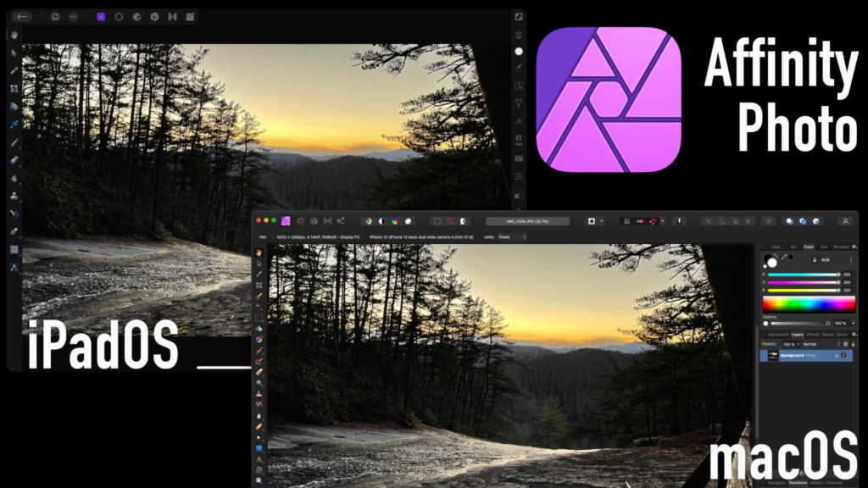This screenshot has height=488, width=868.
Task: Select the Flood Fill tool in macOS
Action: tap(259, 330)
